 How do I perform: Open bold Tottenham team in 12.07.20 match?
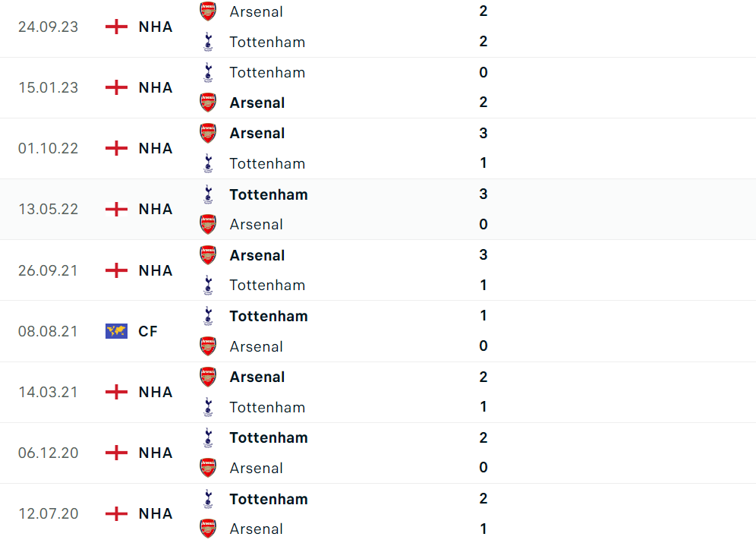pos(268,499)
